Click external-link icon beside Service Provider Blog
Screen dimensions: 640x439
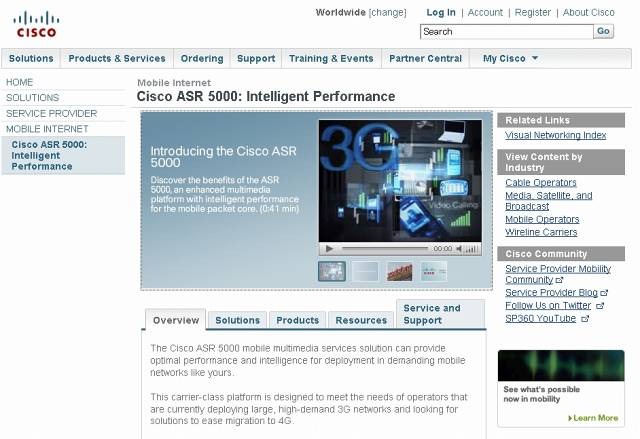tap(604, 293)
